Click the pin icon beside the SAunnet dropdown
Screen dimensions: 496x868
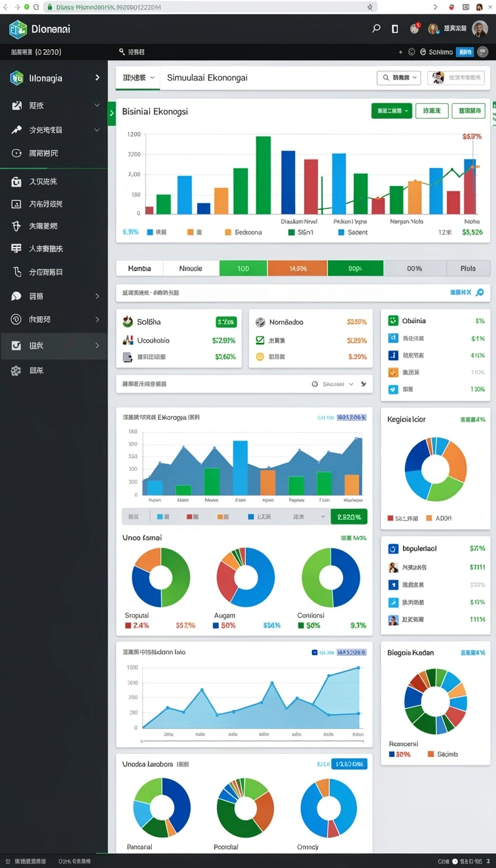click(364, 384)
